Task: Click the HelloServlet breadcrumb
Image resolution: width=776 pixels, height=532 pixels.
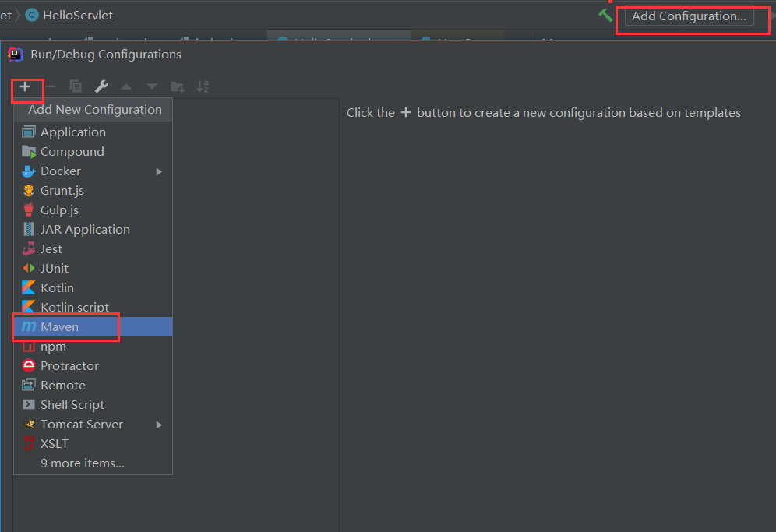Action: point(78,16)
